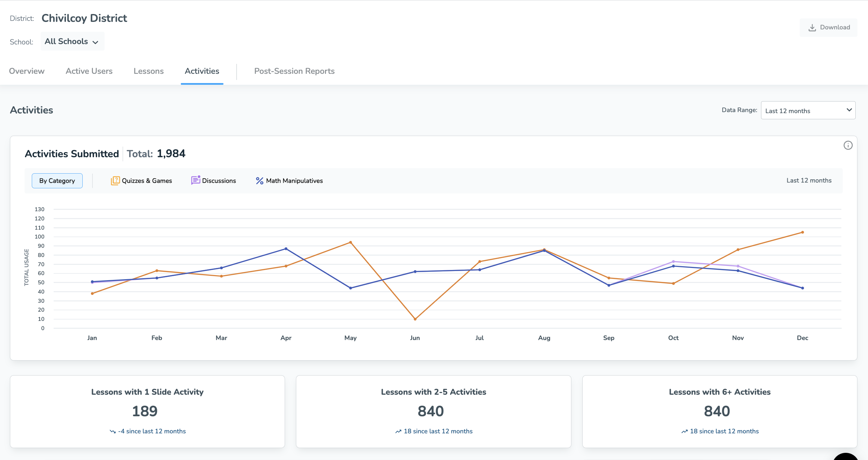Click the trend arrow on Lessons with 6+ Activities
This screenshot has width=868, height=460.
coord(684,431)
